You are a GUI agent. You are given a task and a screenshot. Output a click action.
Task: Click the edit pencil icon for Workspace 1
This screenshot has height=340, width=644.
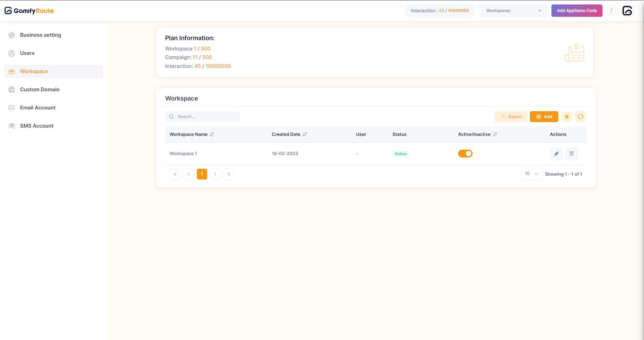pos(556,154)
